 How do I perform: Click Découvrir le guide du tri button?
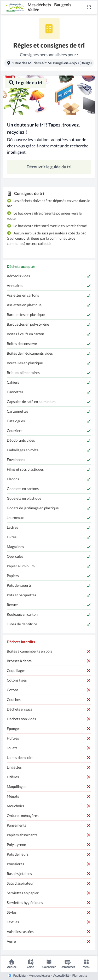coord(49,167)
